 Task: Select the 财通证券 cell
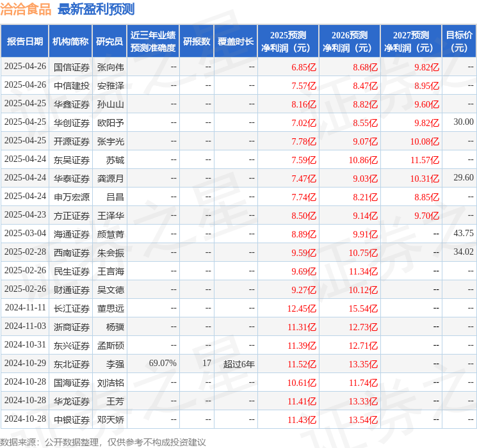(72, 290)
